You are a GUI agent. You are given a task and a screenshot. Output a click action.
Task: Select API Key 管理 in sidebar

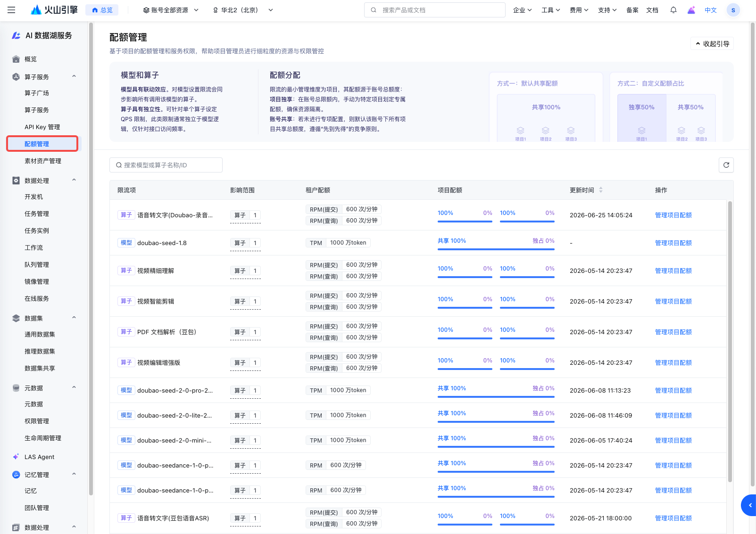click(x=42, y=127)
